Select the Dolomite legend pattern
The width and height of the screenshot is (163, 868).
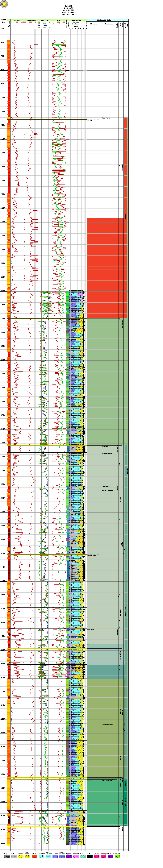55,856
